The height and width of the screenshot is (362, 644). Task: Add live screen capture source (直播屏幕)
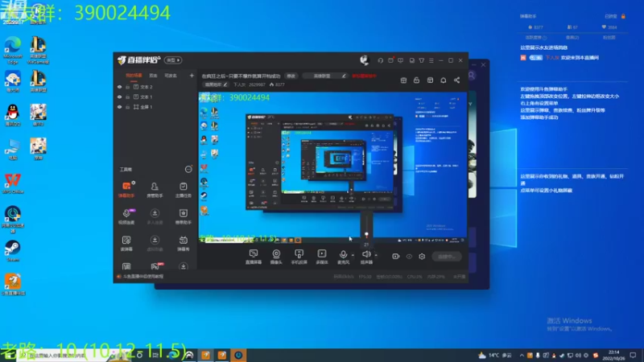(254, 257)
